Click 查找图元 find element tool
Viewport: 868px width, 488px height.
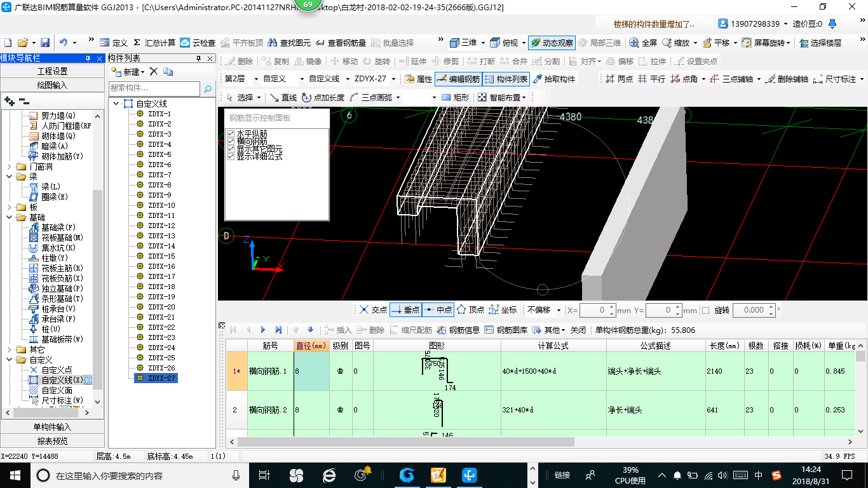coord(289,43)
